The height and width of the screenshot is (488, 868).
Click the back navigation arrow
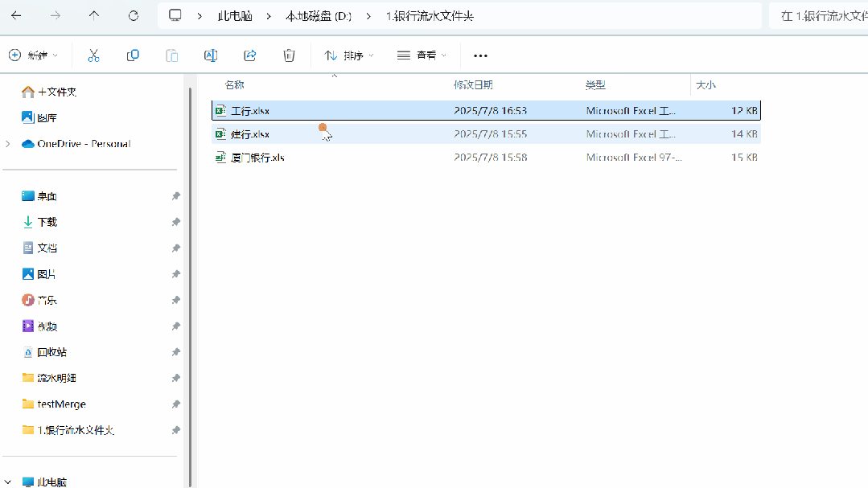point(16,15)
